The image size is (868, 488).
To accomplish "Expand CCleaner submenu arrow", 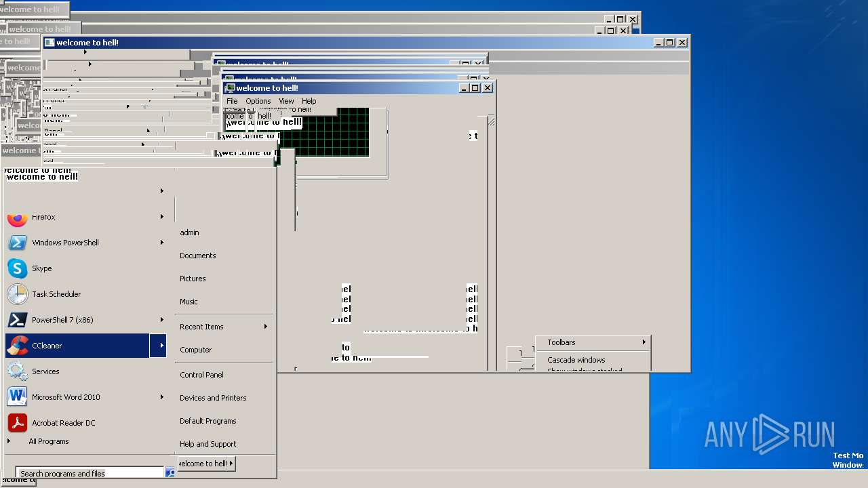I will point(161,346).
